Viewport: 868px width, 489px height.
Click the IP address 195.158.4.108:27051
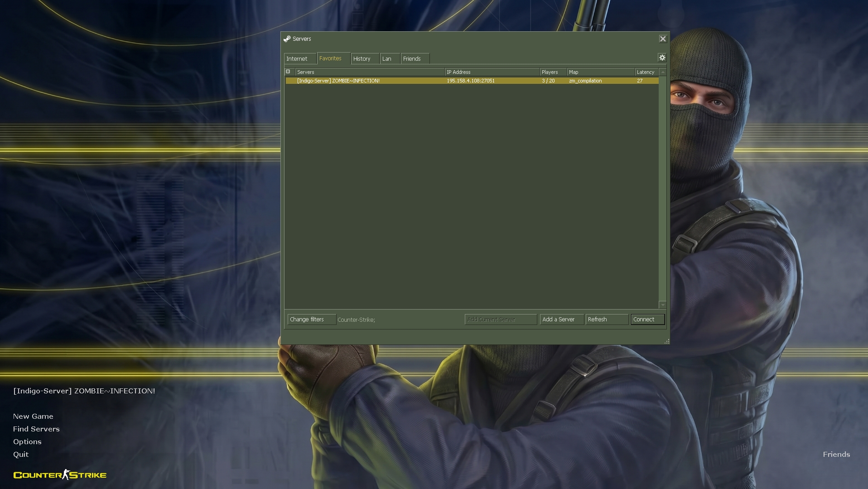tap(471, 81)
